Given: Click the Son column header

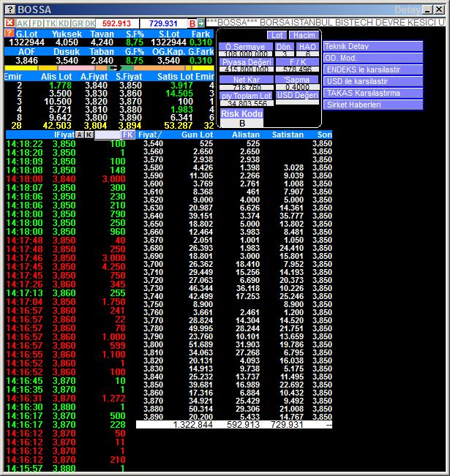Looking at the screenshot, I should (324, 135).
